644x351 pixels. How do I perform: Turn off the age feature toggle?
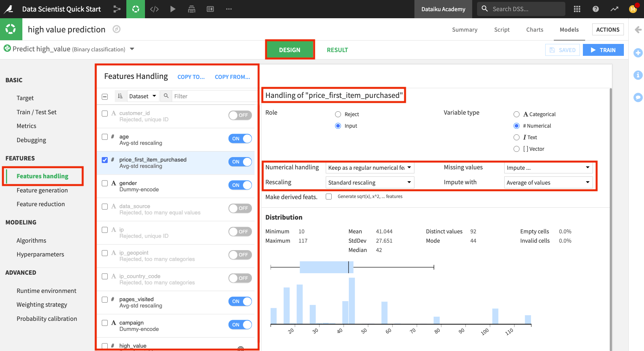[x=240, y=138]
